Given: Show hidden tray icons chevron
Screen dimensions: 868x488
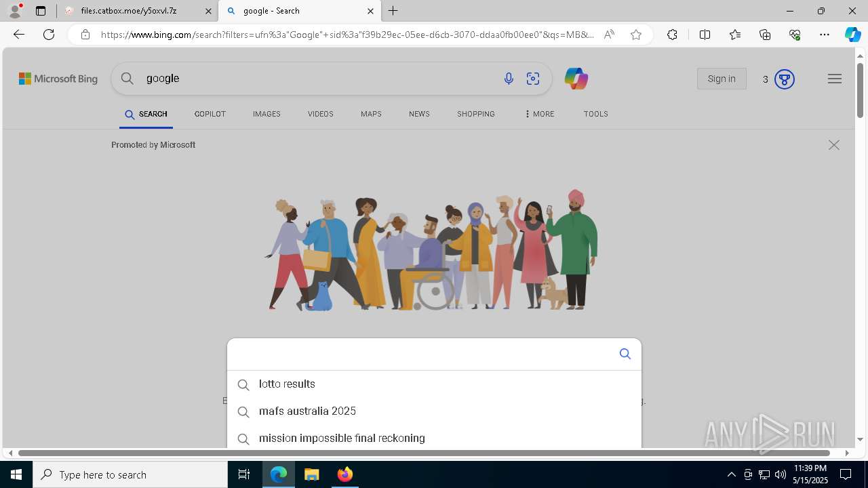Looking at the screenshot, I should coord(732,474).
